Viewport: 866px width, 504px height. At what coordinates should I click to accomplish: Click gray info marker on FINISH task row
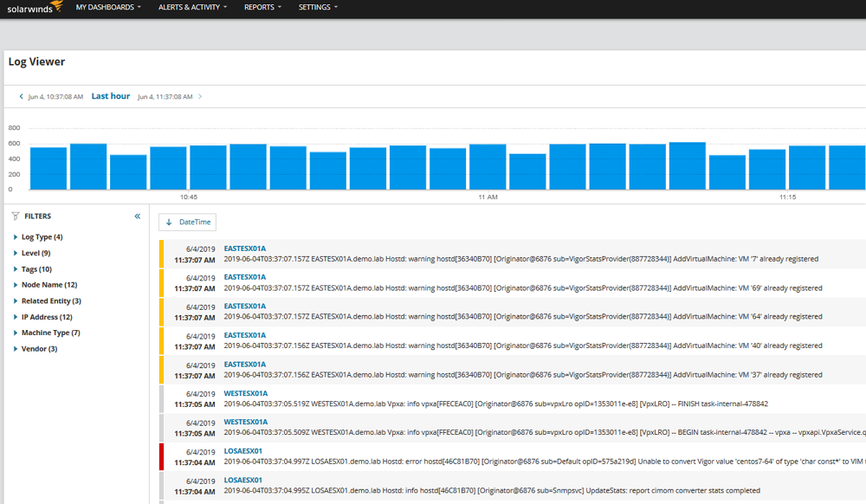[x=162, y=398]
